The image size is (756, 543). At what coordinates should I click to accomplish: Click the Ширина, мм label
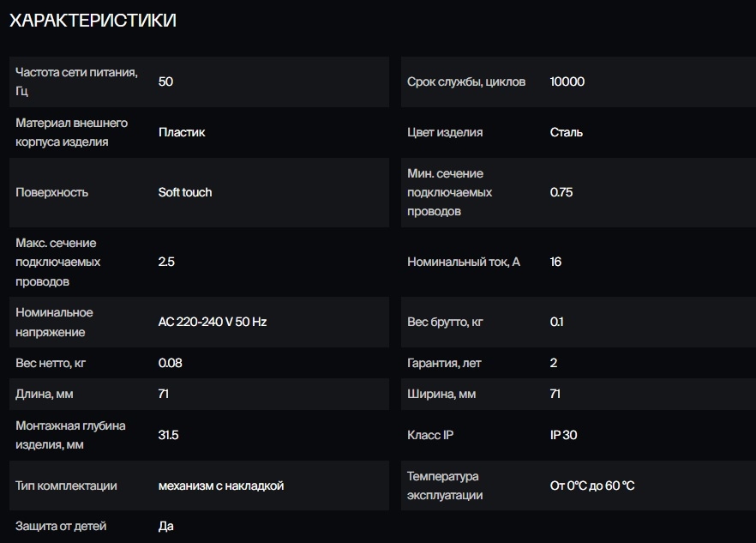click(x=441, y=395)
